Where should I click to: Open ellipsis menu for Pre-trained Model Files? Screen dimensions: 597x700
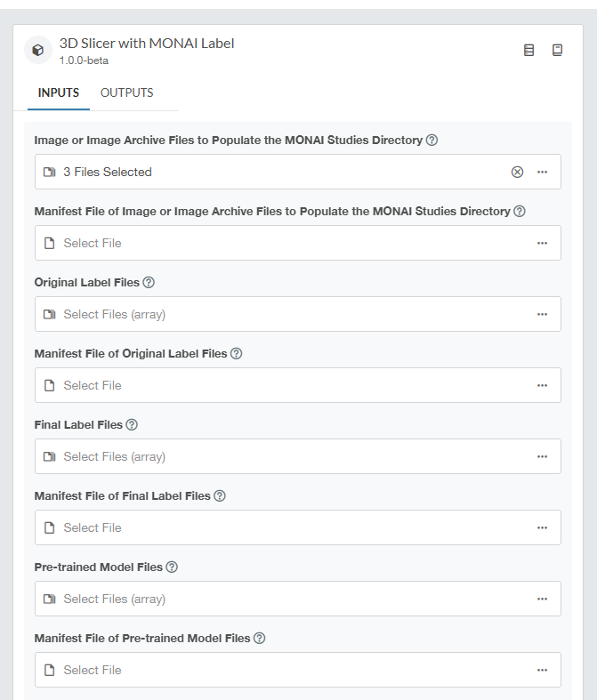pyautogui.click(x=542, y=599)
